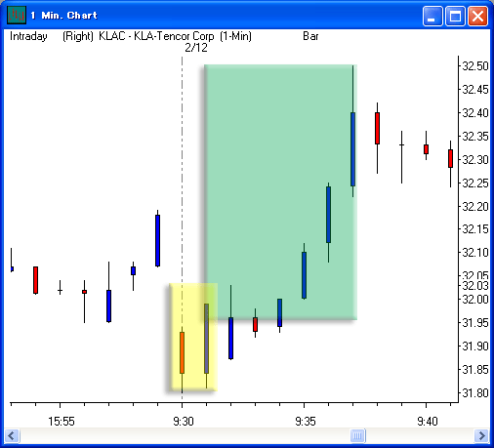Click the '2/12' date label

[x=196, y=48]
